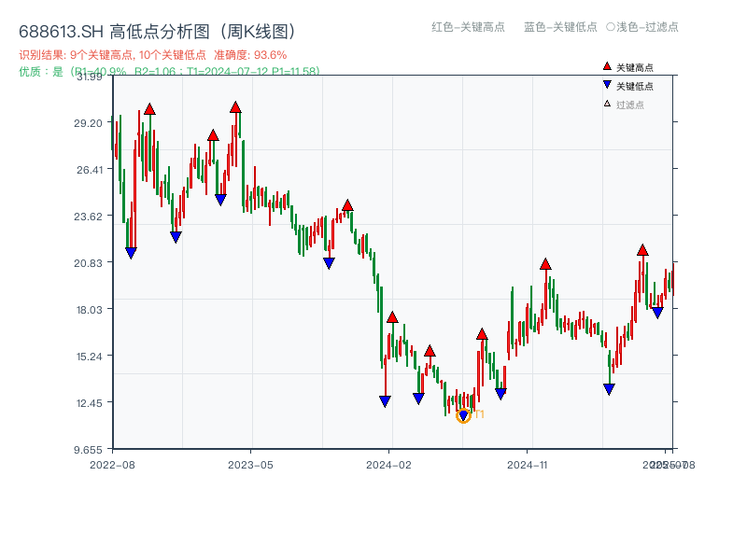Select the orange T1 circled low marker

(463, 415)
